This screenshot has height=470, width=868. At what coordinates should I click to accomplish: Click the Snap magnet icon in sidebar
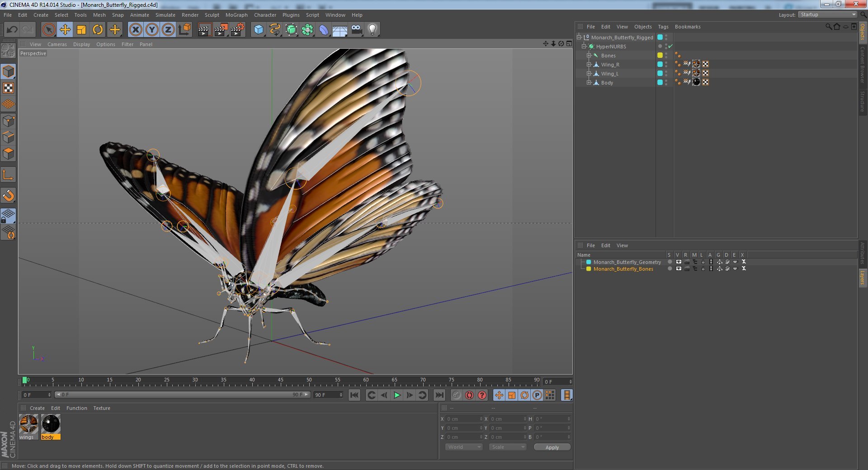click(8, 195)
